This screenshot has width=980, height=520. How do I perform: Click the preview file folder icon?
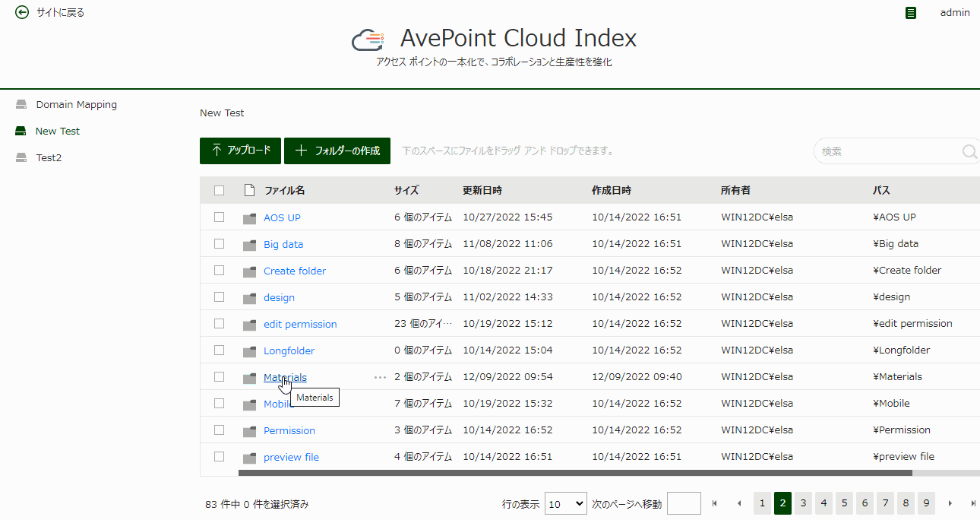(x=249, y=458)
